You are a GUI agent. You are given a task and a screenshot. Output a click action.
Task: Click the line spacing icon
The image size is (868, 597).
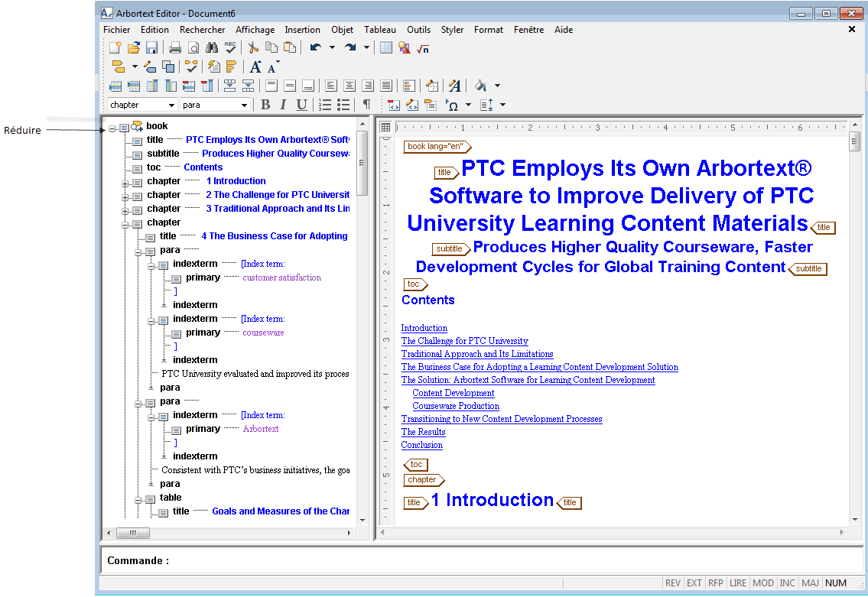coord(486,105)
